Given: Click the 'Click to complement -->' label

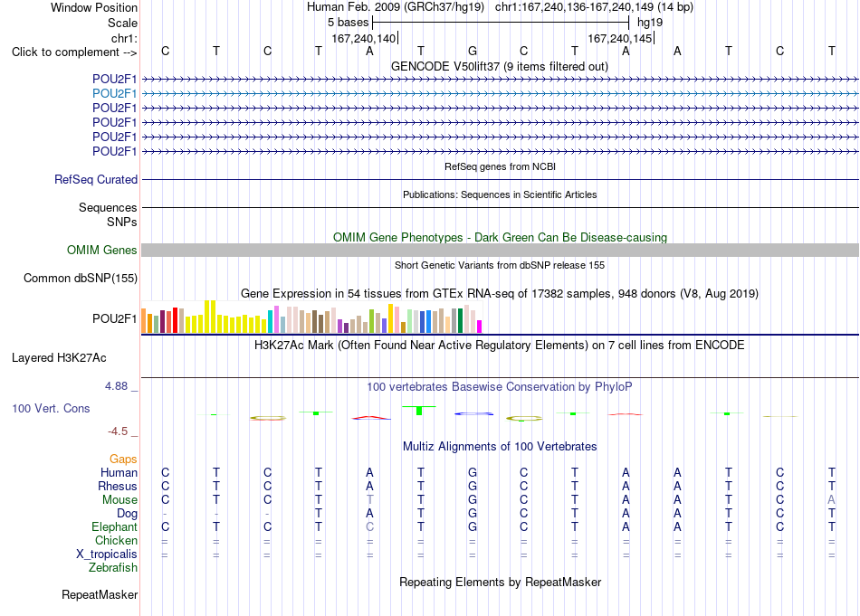Looking at the screenshot, I should (x=74, y=52).
